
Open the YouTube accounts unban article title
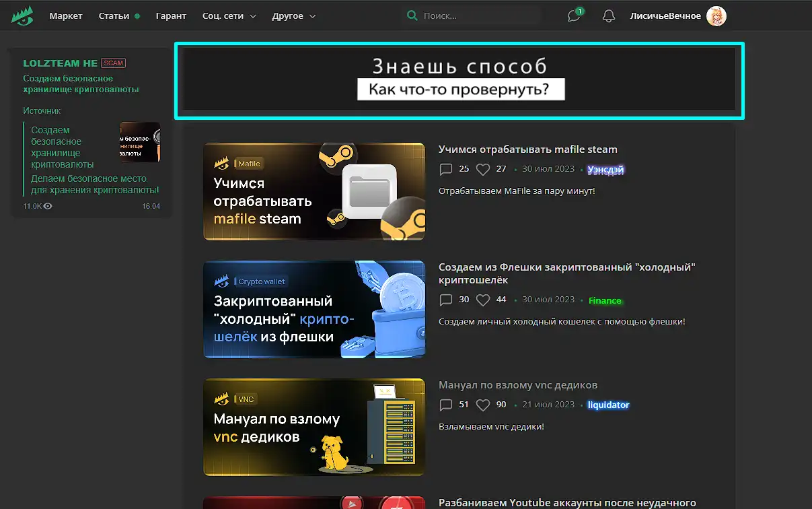567,503
